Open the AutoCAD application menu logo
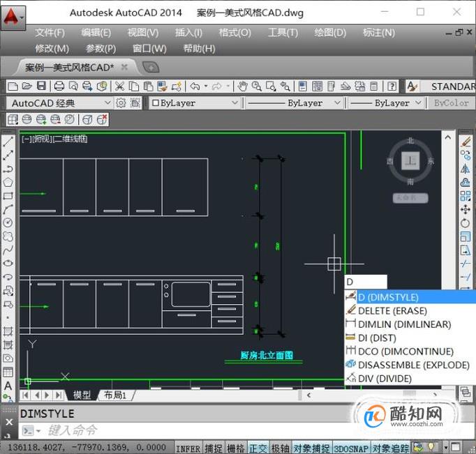This screenshot has width=476, height=454. click(x=13, y=17)
